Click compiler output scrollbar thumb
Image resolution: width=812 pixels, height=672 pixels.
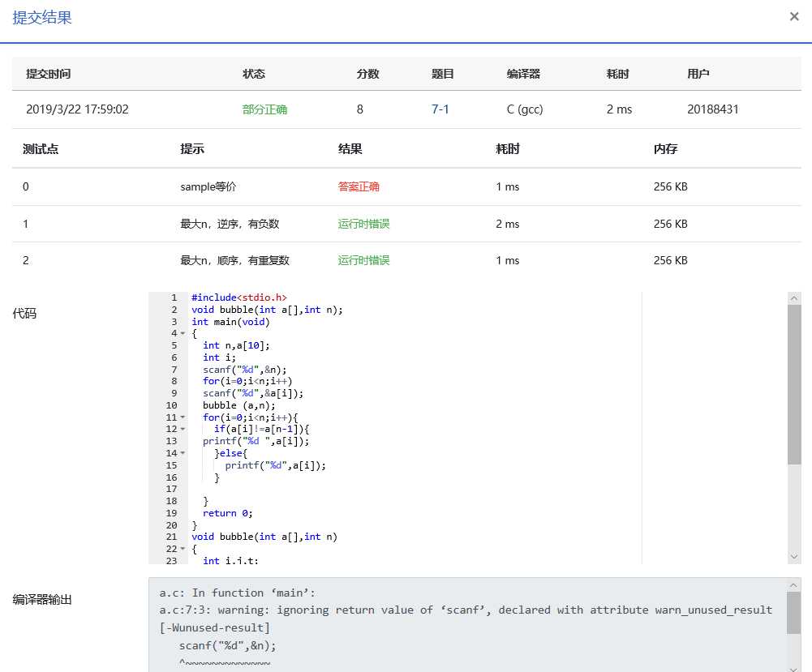(x=794, y=613)
